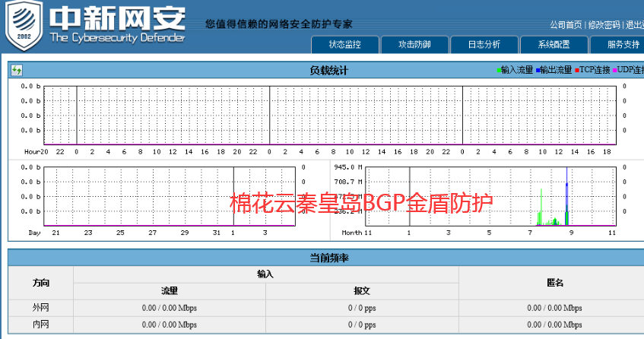This screenshot has height=339, width=644.
Task: Click the green 输入流量 legend swatch
Action: [x=499, y=70]
